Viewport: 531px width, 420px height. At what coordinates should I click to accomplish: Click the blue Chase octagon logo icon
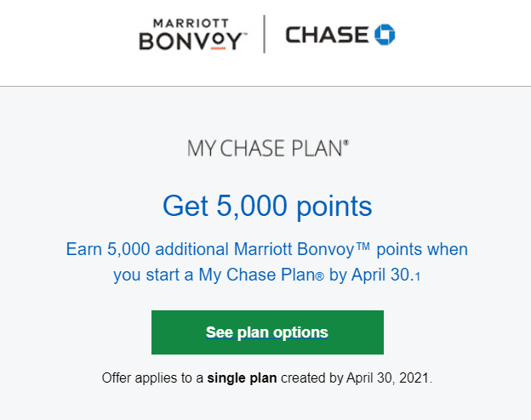[385, 35]
